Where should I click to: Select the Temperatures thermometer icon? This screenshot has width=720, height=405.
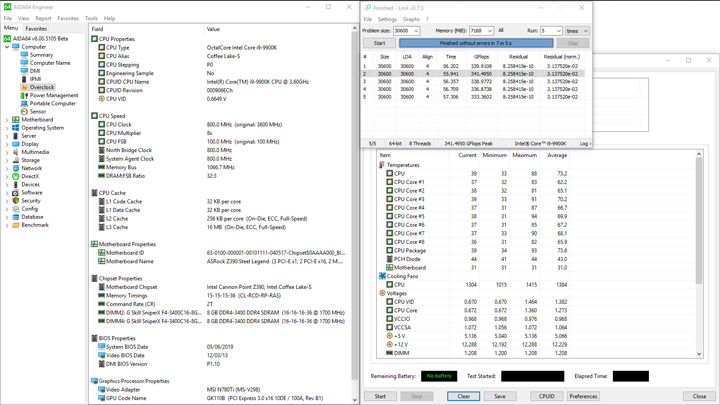pos(382,165)
